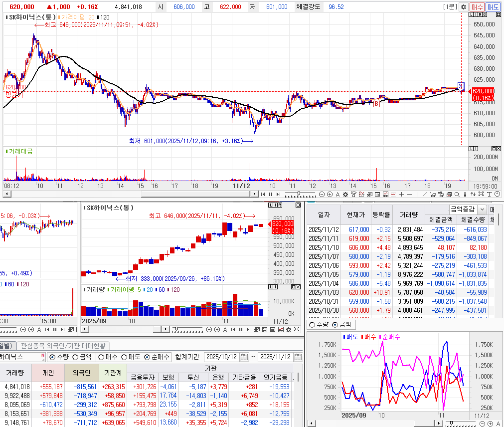Viewport: 504px width, 427px height.
Task: Jump to first bar in main chart toolbar
Action: coord(263,194)
